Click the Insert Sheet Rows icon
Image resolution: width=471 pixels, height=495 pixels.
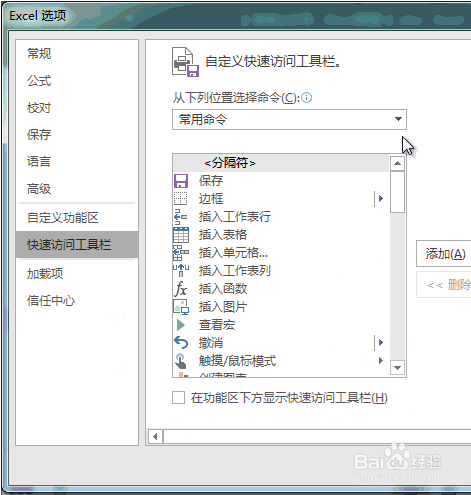pos(181,217)
